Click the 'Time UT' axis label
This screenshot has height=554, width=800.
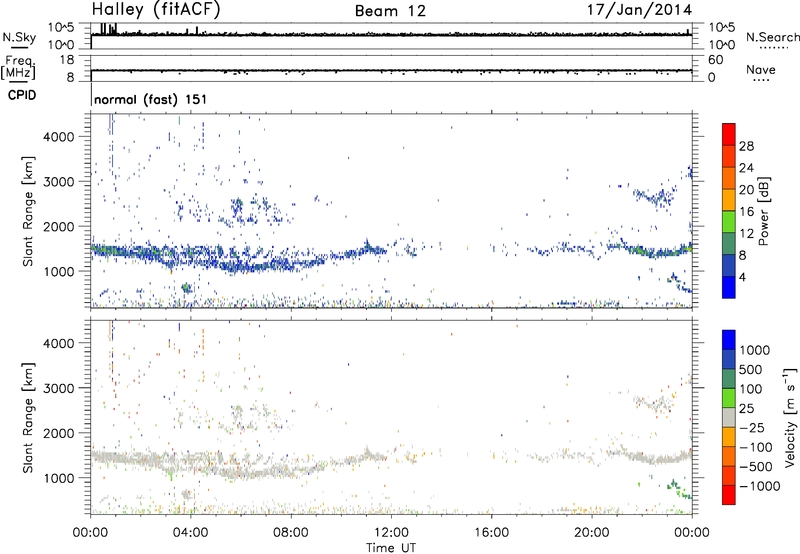click(391, 548)
